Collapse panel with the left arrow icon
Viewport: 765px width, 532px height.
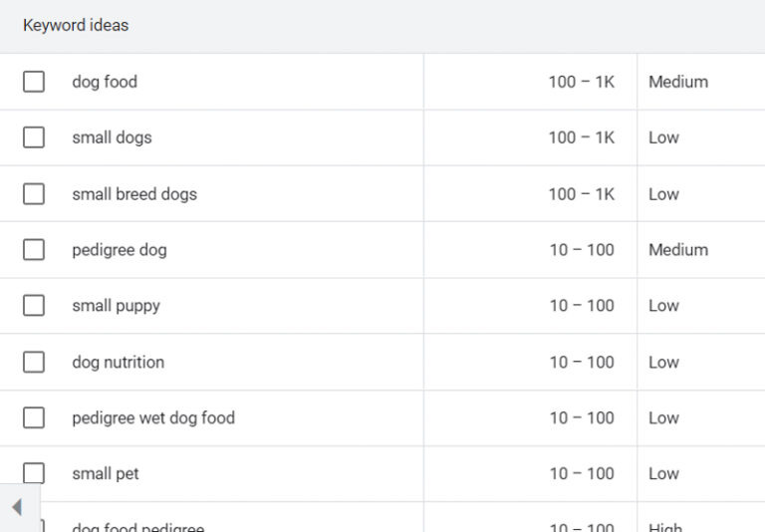coord(16,507)
